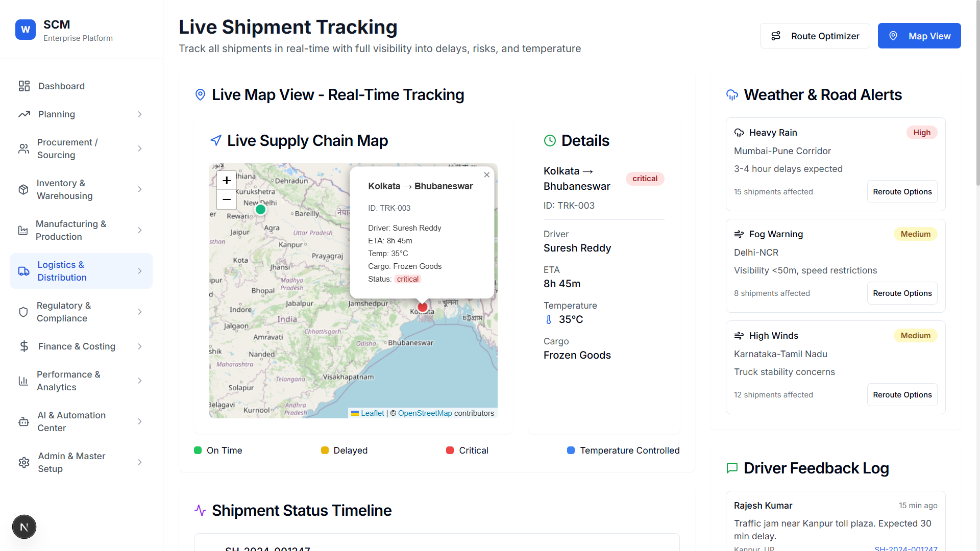Click the Dashboard grid icon
This screenshot has width=980, height=551.
coord(24,86)
